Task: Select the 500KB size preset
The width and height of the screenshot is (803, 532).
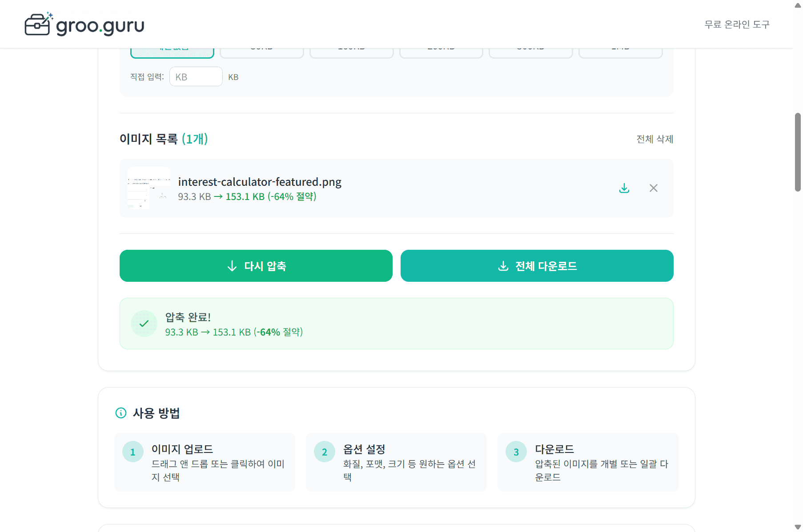Action: tap(530, 49)
